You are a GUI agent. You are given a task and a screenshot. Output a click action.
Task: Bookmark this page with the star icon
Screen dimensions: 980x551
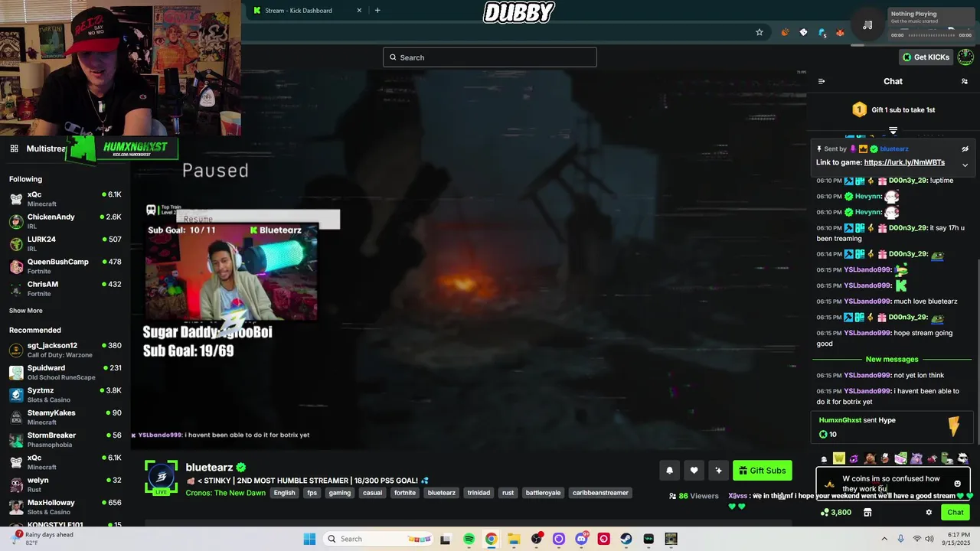pos(759,32)
